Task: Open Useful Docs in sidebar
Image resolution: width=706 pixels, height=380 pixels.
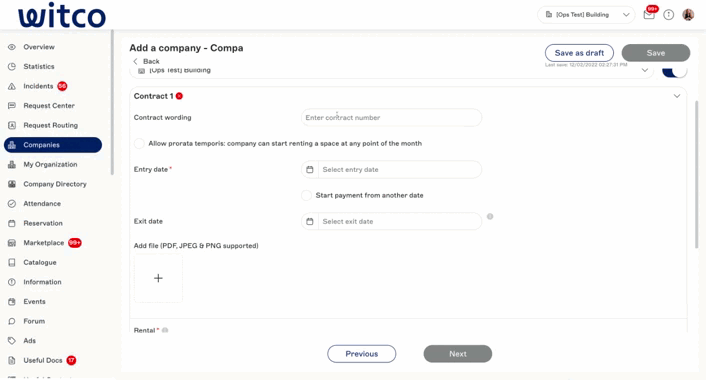Action: (43, 360)
